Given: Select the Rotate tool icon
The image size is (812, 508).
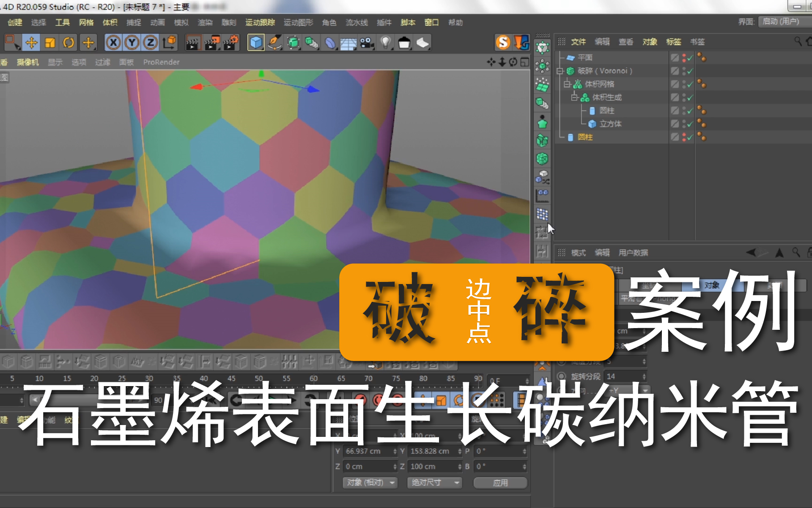Looking at the screenshot, I should tap(69, 43).
